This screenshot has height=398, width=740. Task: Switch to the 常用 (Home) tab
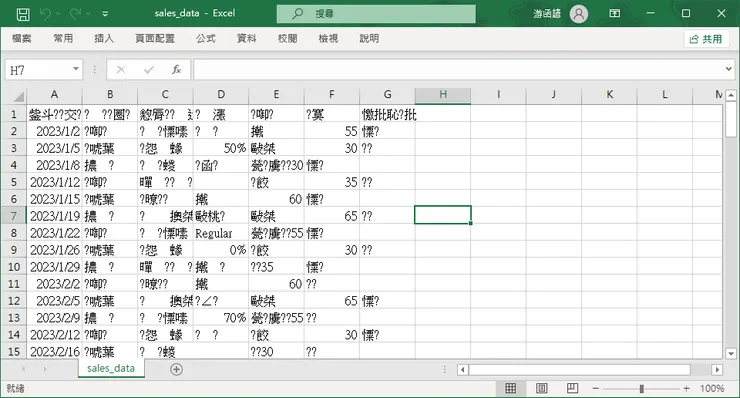[x=63, y=39]
